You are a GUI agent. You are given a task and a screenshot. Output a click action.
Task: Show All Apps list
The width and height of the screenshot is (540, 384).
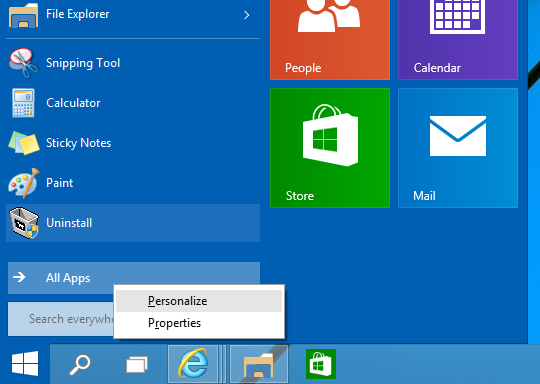(x=134, y=278)
